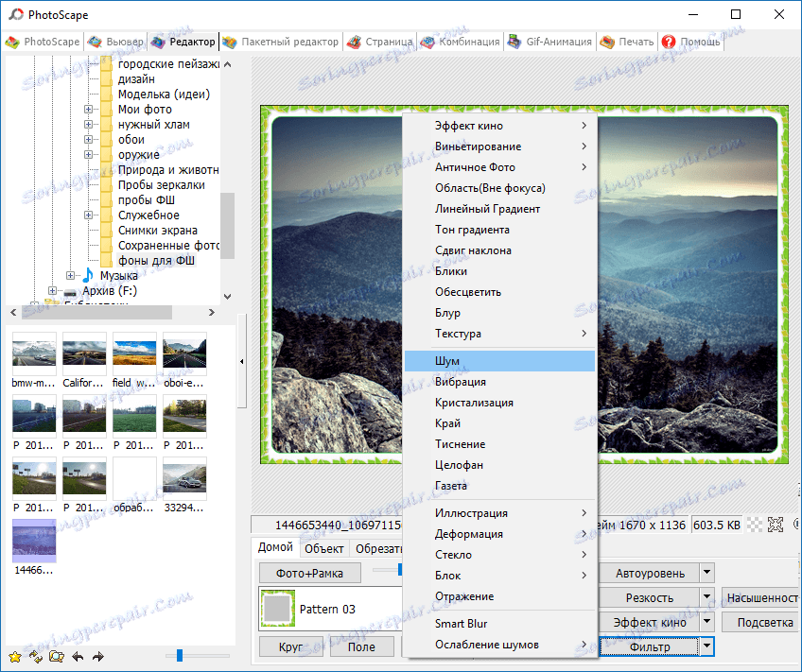Open the Califor... thumbnail
Screen dimensions: 802x672
point(84,353)
